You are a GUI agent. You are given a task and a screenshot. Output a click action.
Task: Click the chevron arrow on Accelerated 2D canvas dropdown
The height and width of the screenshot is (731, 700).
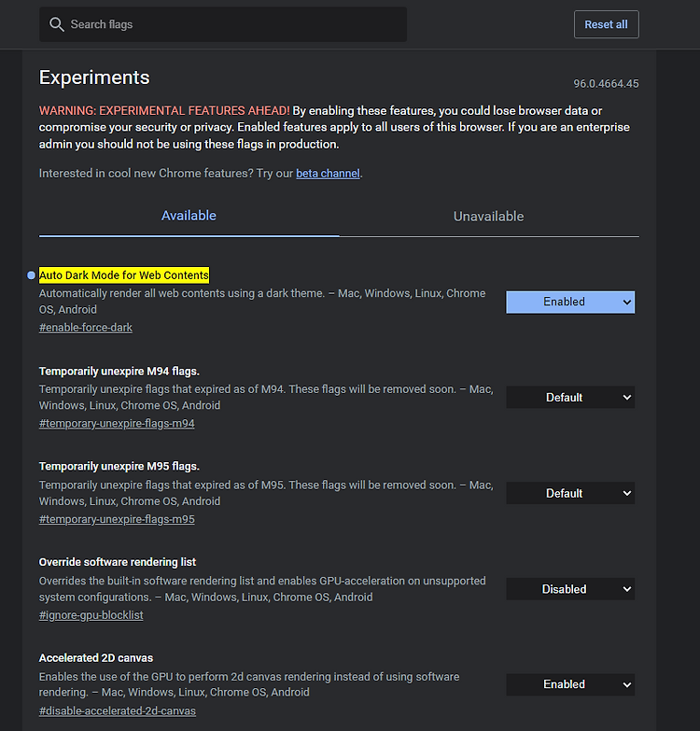627,685
